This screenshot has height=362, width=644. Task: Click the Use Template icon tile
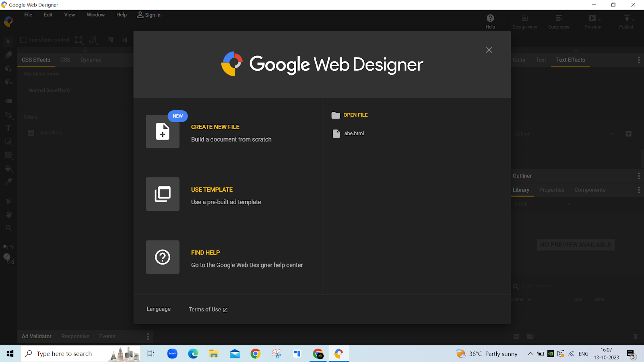pos(163,194)
